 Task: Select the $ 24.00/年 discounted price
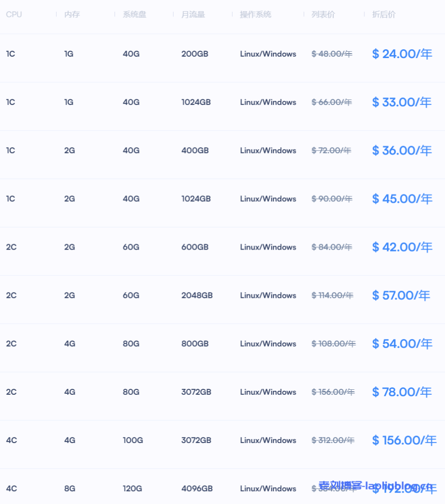(x=402, y=54)
